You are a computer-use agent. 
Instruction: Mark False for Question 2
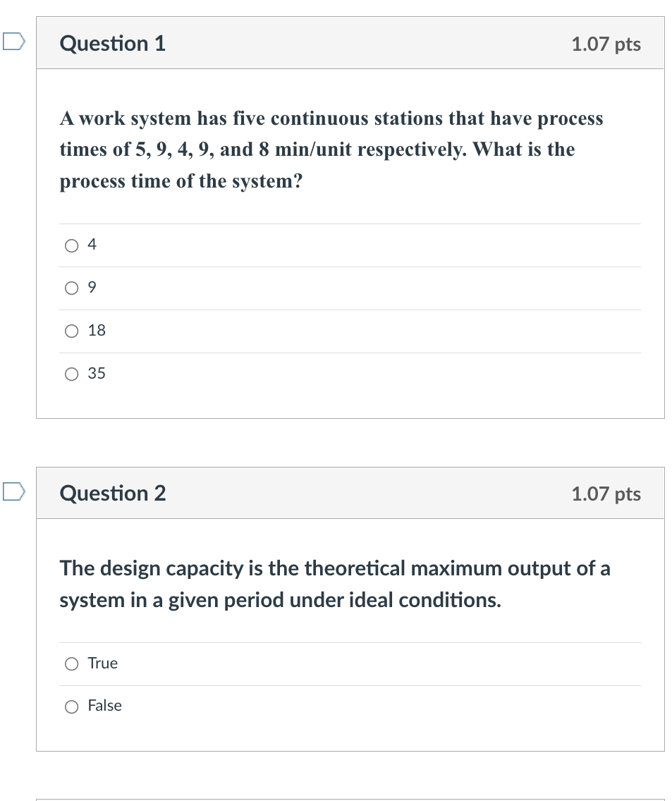[71, 707]
